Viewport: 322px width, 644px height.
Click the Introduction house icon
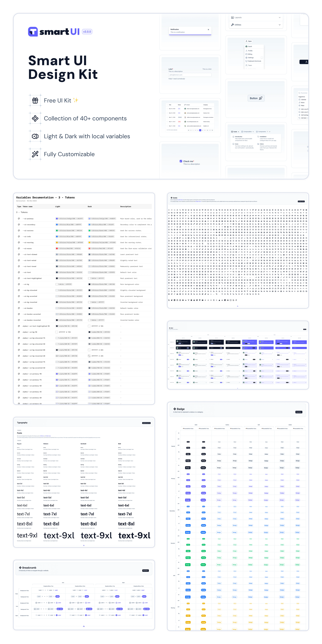coord(234,137)
